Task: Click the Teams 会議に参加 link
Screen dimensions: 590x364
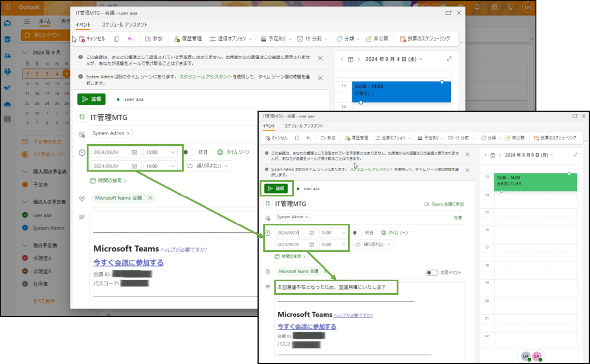Action: 444,204
